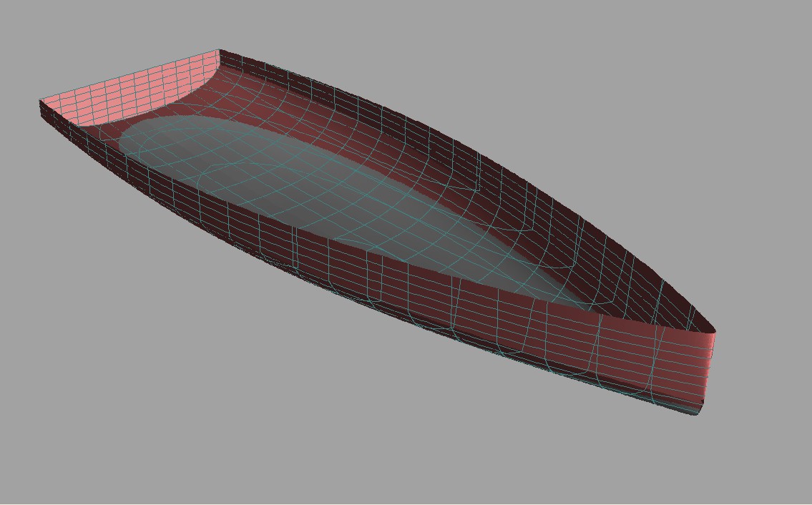Pick the transom's upper-right corner at far side

219,50
